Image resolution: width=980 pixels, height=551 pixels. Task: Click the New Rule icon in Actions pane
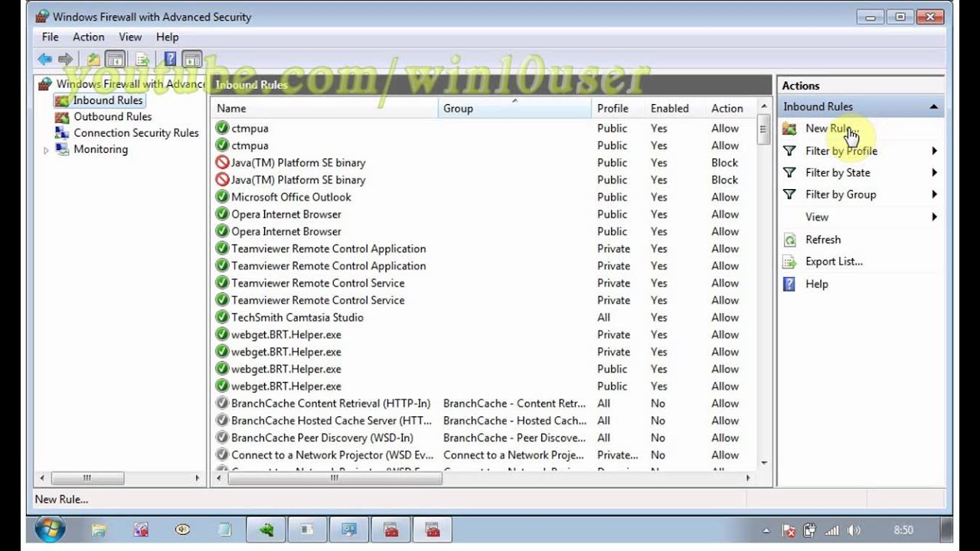pos(789,129)
